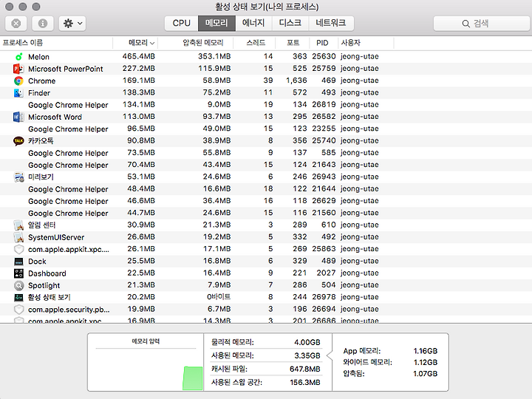Click the SystemUIServer icon
Image resolution: width=532 pixels, height=399 pixels.
point(18,237)
